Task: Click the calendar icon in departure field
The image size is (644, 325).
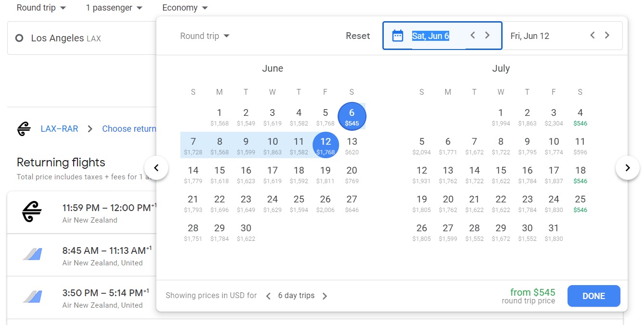Action: (398, 36)
